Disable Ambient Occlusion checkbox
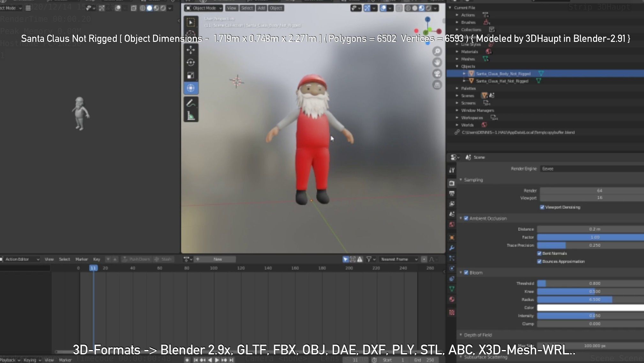 tap(466, 219)
